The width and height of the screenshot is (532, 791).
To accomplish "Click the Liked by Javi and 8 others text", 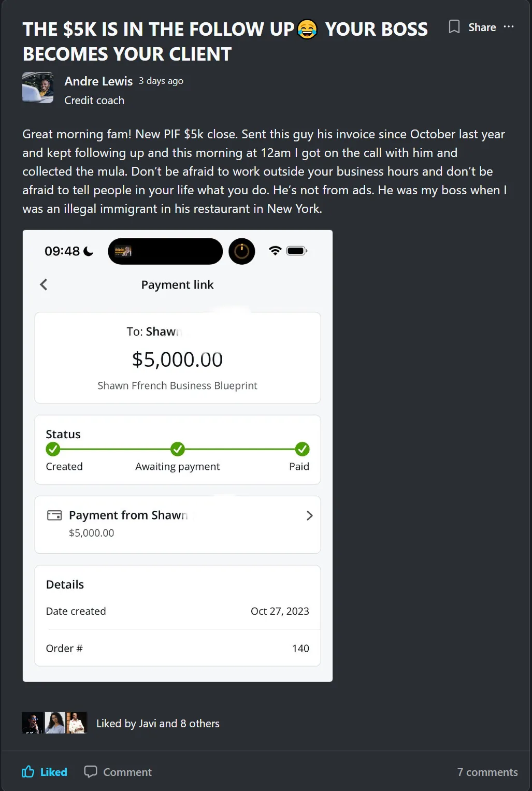I will (x=158, y=724).
